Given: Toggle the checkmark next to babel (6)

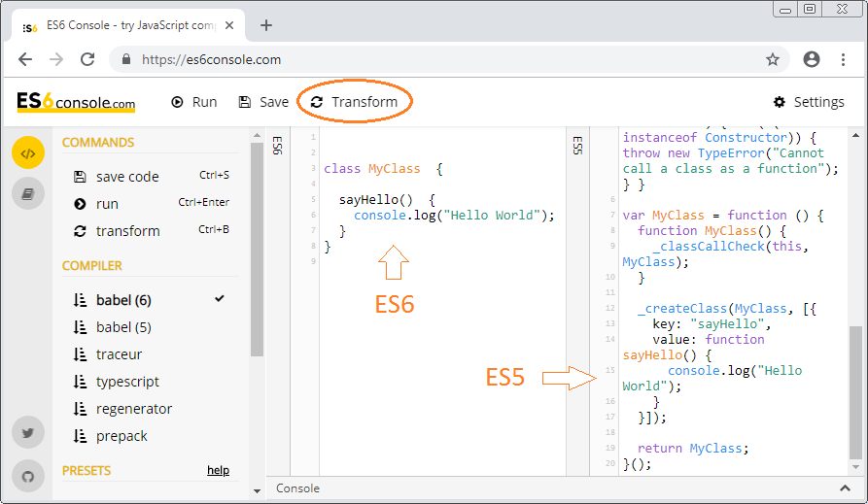Looking at the screenshot, I should pos(220,299).
